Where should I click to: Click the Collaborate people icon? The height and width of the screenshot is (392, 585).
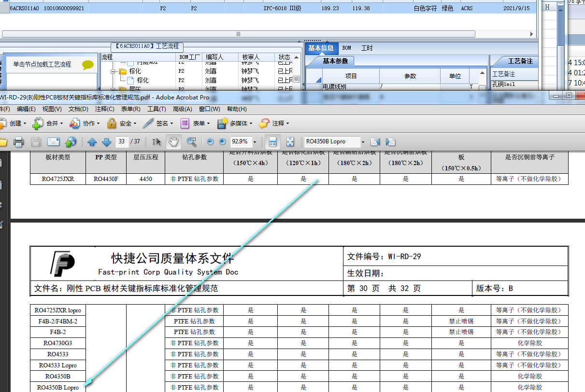coord(74,123)
